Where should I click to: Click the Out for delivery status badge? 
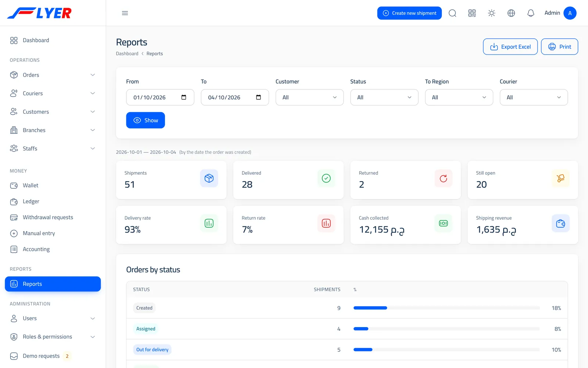153,350
